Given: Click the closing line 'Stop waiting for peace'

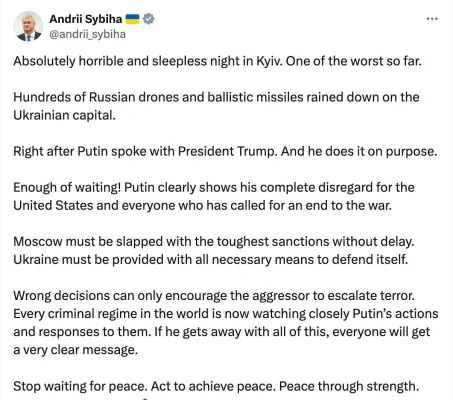Looking at the screenshot, I should pyautogui.click(x=216, y=386).
